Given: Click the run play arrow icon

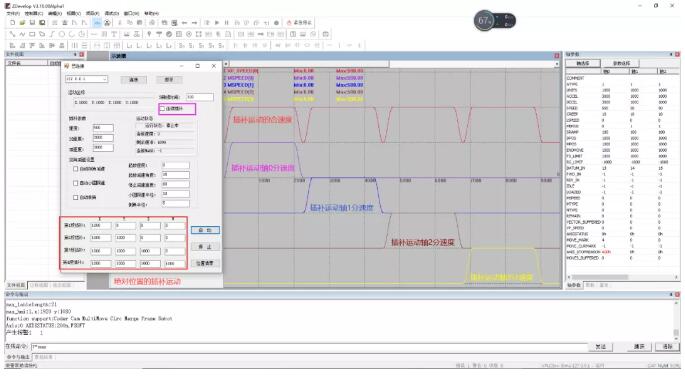Looking at the screenshot, I should click(x=217, y=23).
